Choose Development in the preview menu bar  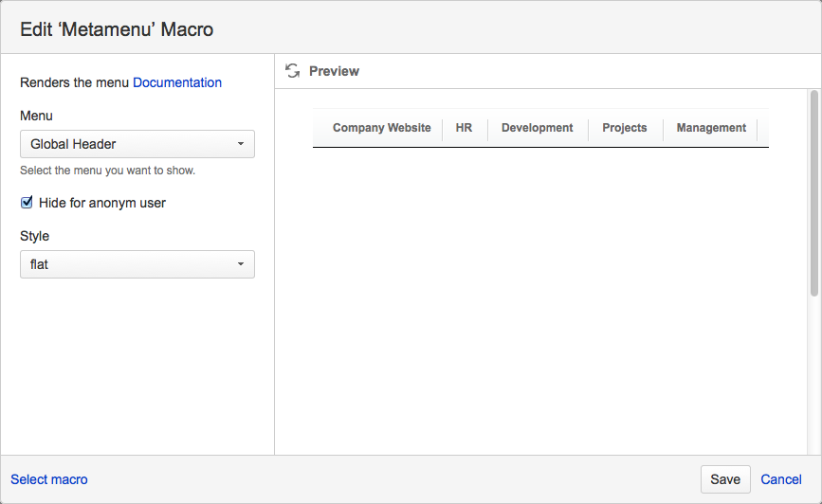click(537, 128)
